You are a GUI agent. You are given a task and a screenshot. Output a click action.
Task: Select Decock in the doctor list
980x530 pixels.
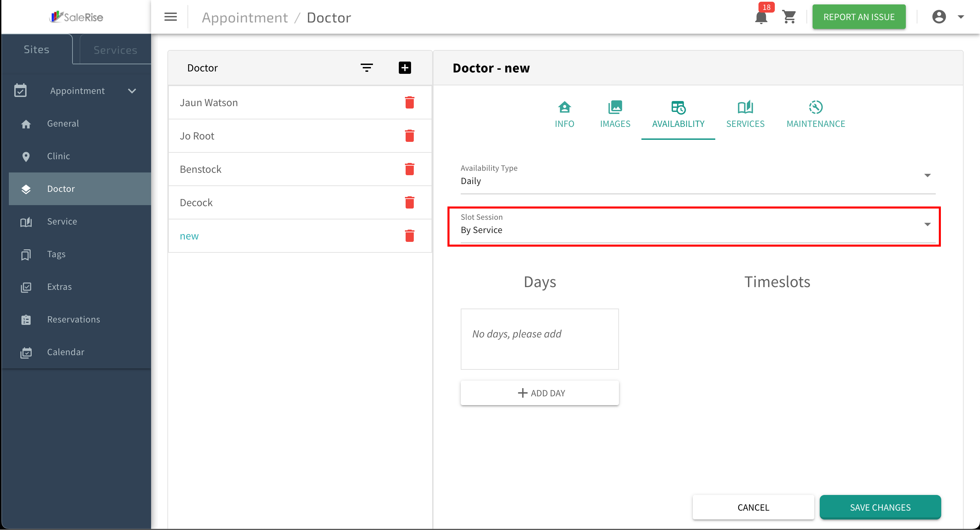pos(196,203)
